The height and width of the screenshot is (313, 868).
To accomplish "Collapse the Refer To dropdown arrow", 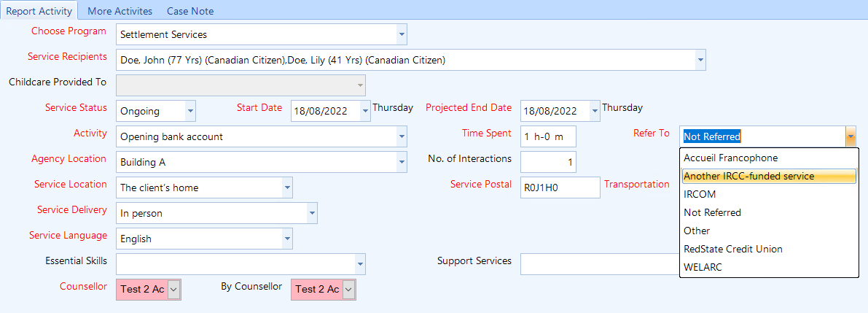I will pyautogui.click(x=851, y=136).
